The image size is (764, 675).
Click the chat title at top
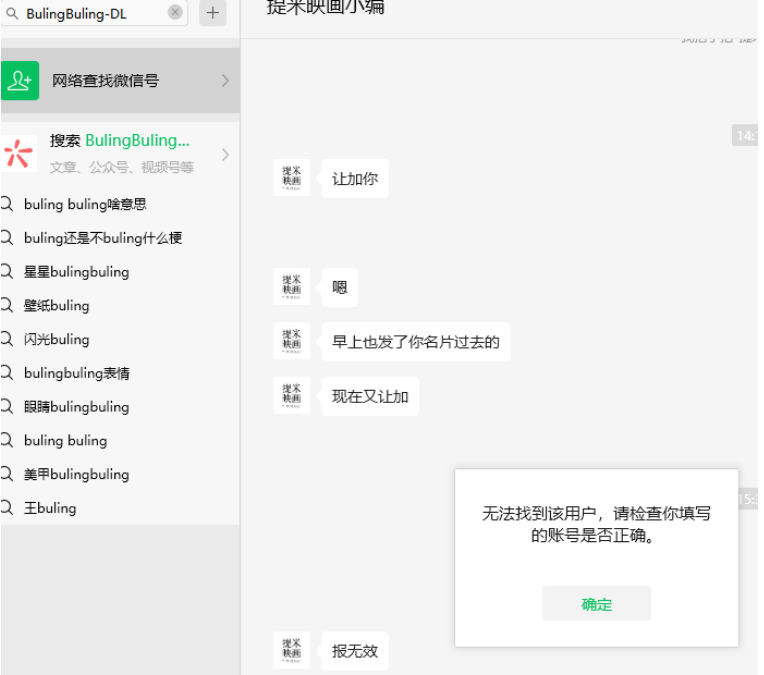coord(325,7)
